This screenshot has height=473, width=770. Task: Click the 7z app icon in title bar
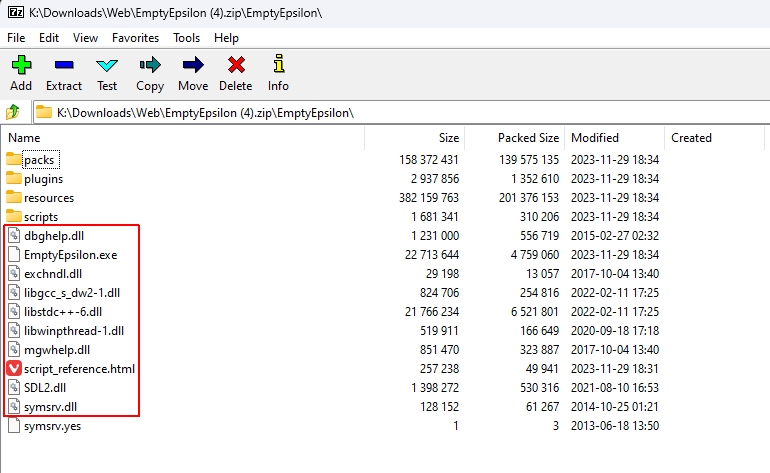click(16, 12)
